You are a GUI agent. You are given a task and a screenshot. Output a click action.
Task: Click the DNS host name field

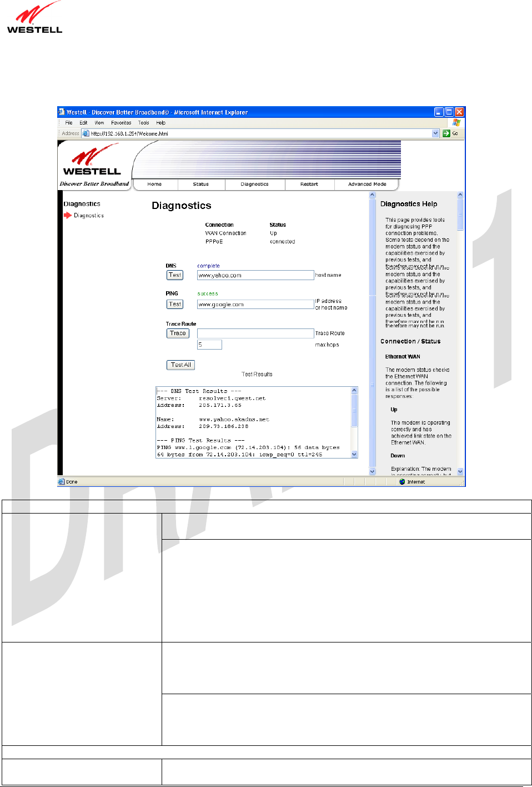point(255,275)
